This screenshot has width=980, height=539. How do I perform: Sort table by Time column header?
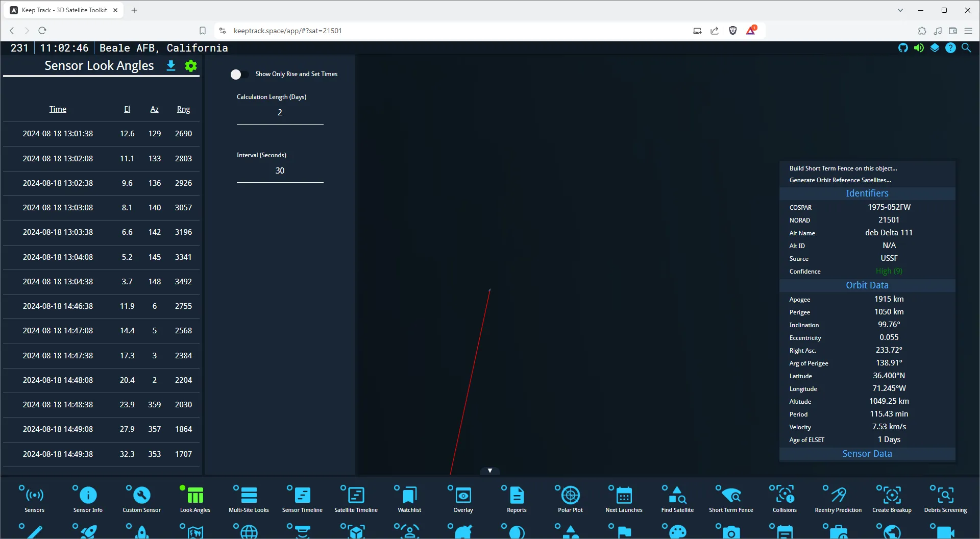click(58, 109)
